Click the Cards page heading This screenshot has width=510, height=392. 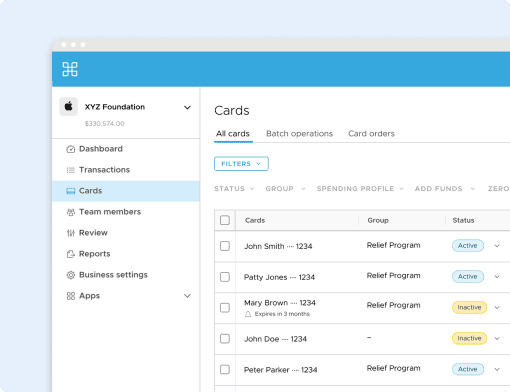[x=232, y=110]
